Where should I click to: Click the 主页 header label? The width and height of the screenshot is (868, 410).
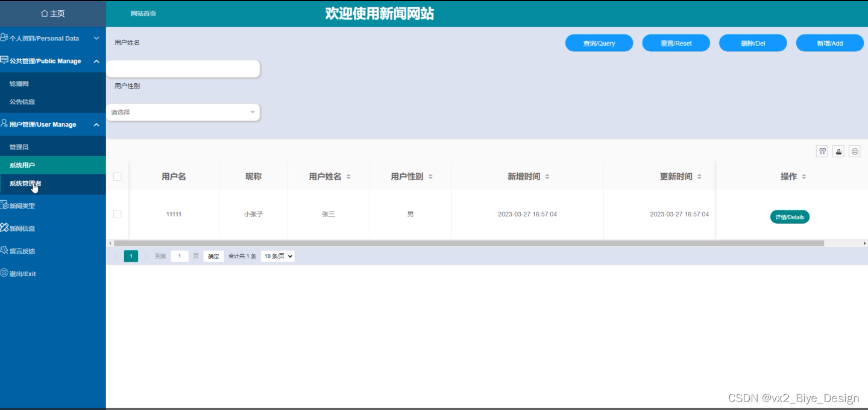coord(57,13)
